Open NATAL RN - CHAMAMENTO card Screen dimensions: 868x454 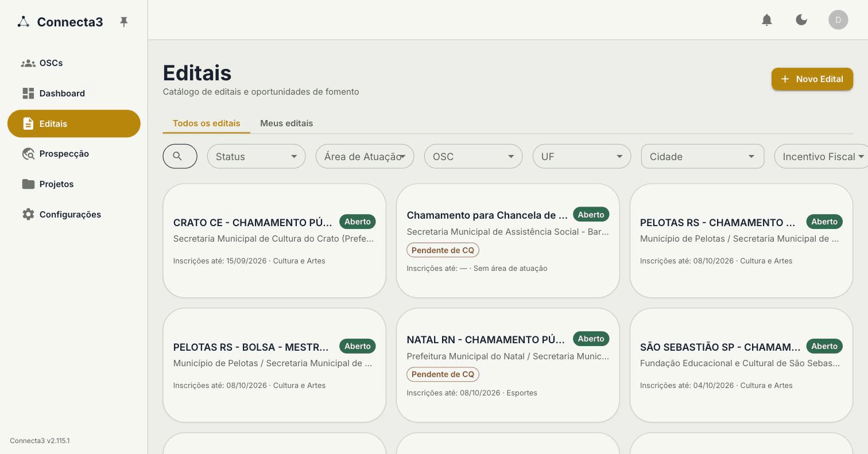pyautogui.click(x=508, y=365)
